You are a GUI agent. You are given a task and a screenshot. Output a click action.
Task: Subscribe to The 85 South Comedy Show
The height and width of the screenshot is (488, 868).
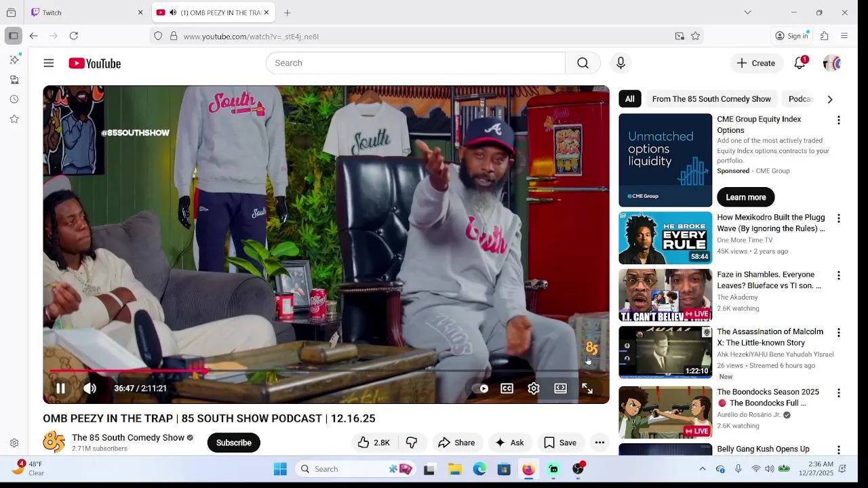pos(234,443)
